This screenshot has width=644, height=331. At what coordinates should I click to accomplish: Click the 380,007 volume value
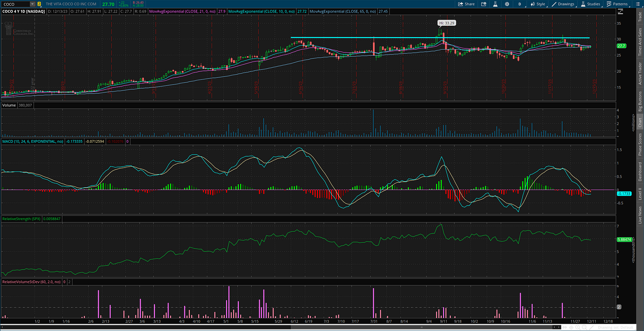click(x=26, y=105)
